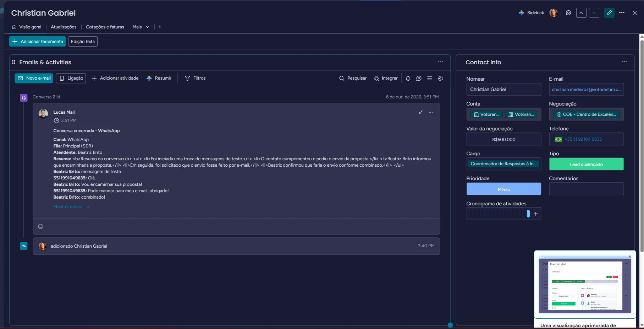Click Adicionar atividade button
This screenshot has width=644, height=329.
click(115, 78)
